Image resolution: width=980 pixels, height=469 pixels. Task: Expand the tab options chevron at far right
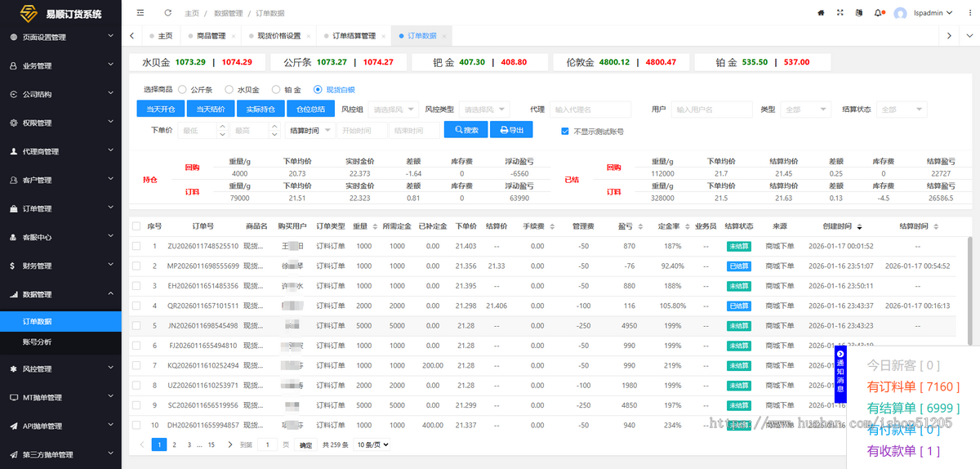(971, 36)
